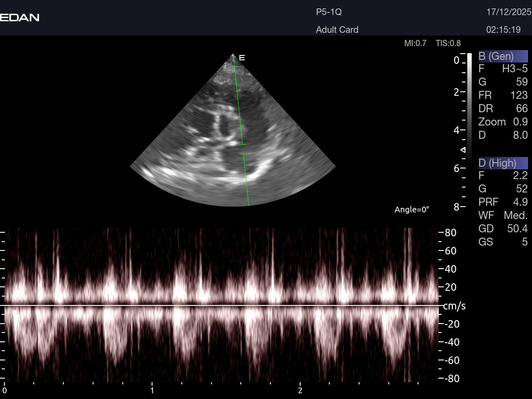The image size is (532, 399).
Task: Click the EDAN logo
Action: click(20, 18)
